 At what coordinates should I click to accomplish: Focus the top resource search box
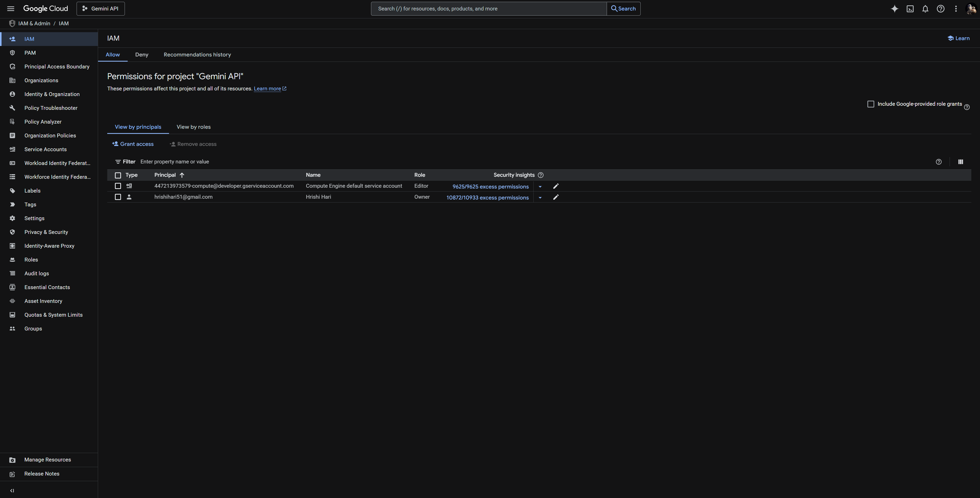(488, 8)
